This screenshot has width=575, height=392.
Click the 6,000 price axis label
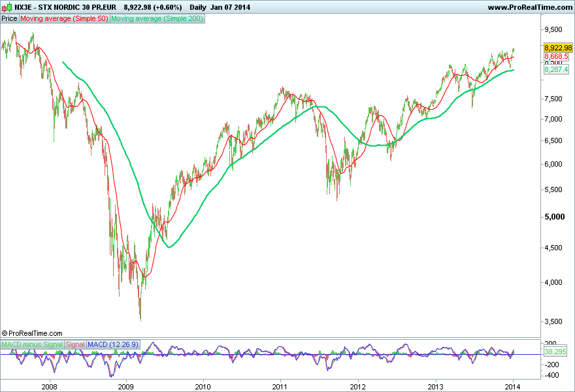pos(553,164)
